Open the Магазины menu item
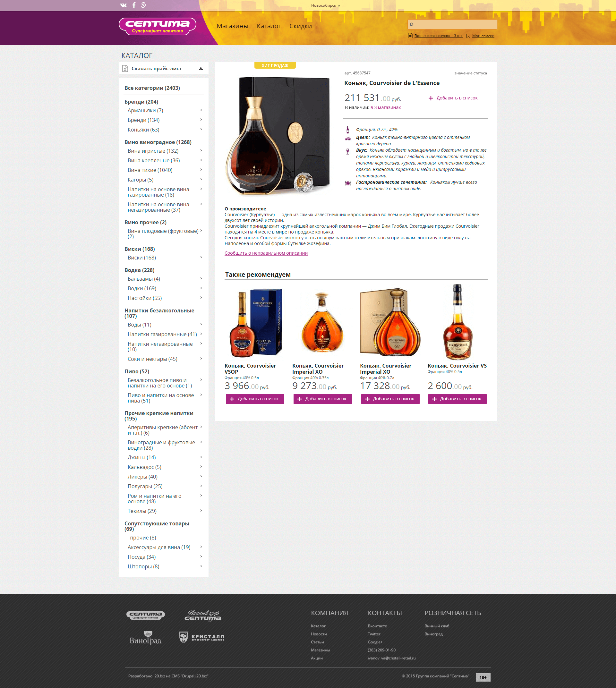This screenshot has height=688, width=616. pyautogui.click(x=233, y=26)
